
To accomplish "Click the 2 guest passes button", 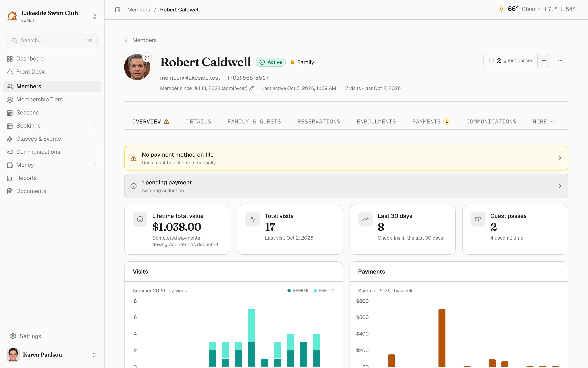I will tap(511, 61).
